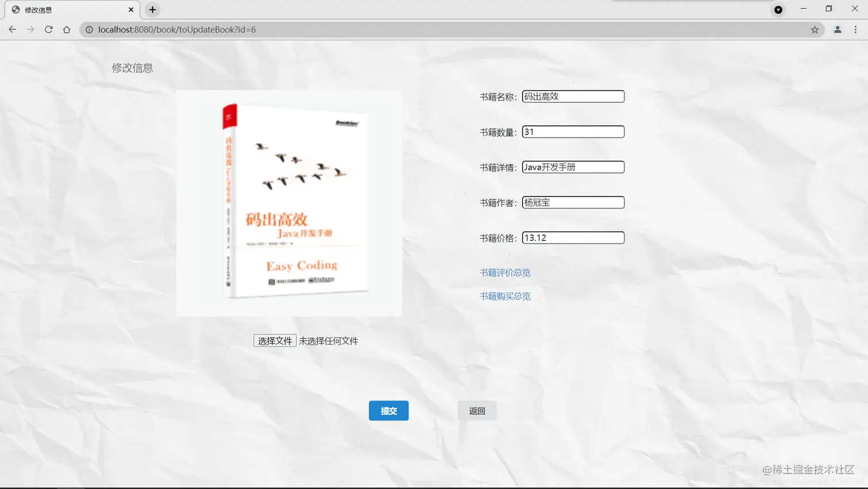
Task: Open the Chrome three-dot menu
Action: pos(855,29)
